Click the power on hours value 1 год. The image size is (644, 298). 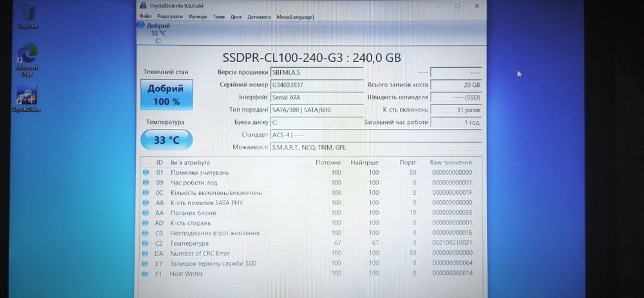pyautogui.click(x=456, y=123)
